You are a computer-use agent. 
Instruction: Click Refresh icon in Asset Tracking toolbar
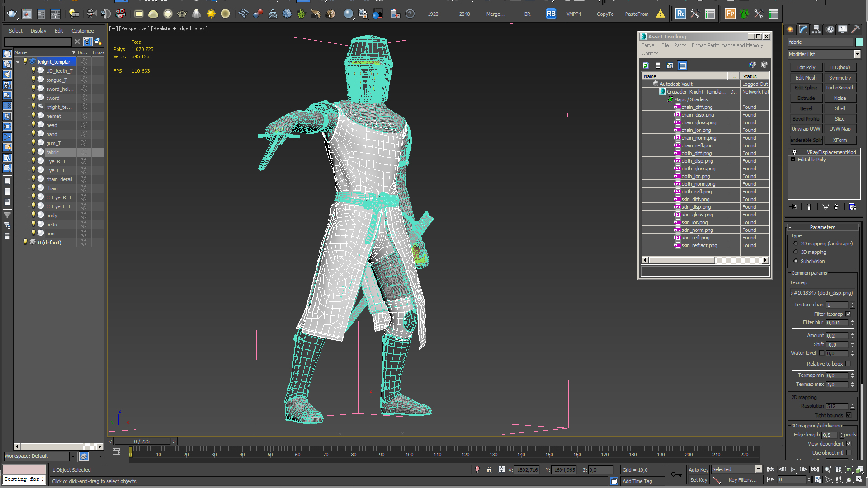coord(646,66)
